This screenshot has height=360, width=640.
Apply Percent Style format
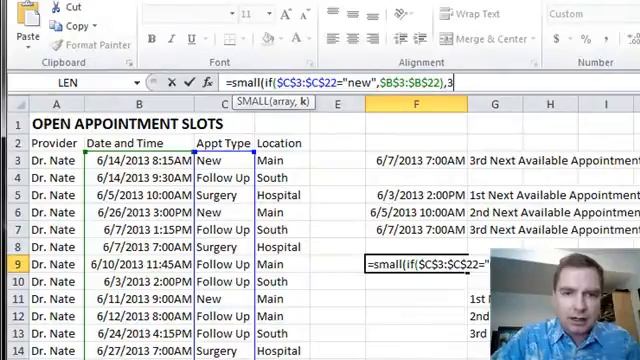point(586,39)
